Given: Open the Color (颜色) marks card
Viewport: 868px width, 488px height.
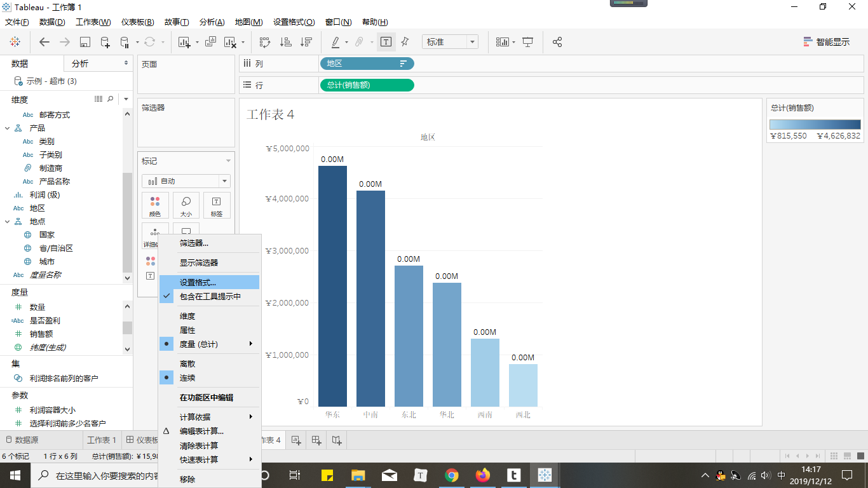Looking at the screenshot, I should pos(155,206).
